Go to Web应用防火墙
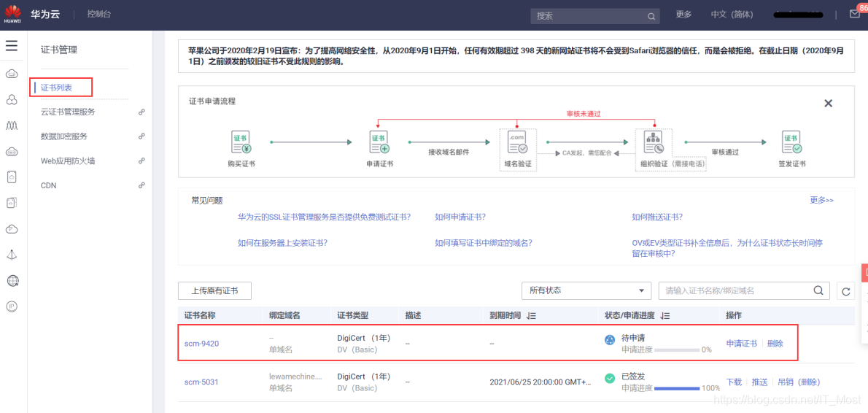This screenshot has height=413, width=868. [x=68, y=161]
